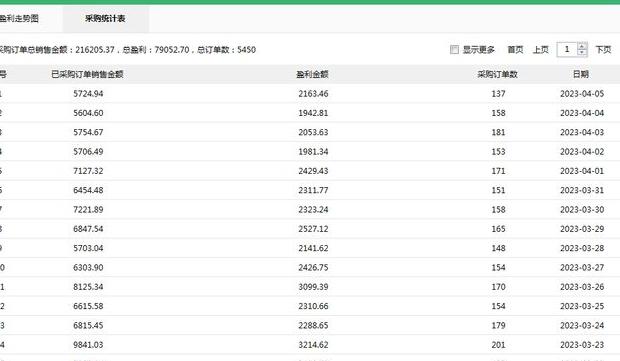Select the profit value 1942.81
This screenshot has height=361, width=620.
tap(313, 113)
